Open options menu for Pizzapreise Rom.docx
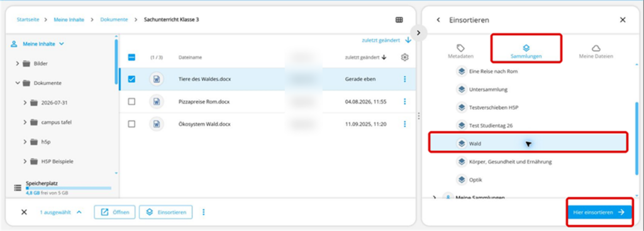Viewport: 644px width, 231px height. coord(404,101)
